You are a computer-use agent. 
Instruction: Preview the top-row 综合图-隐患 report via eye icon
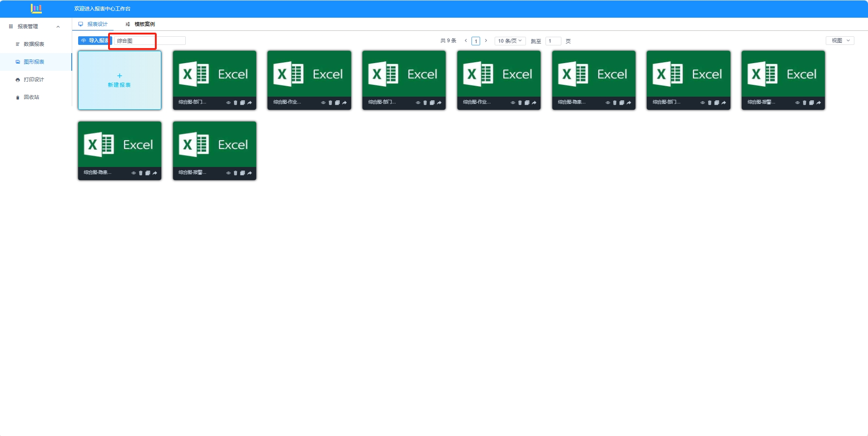pyautogui.click(x=608, y=103)
